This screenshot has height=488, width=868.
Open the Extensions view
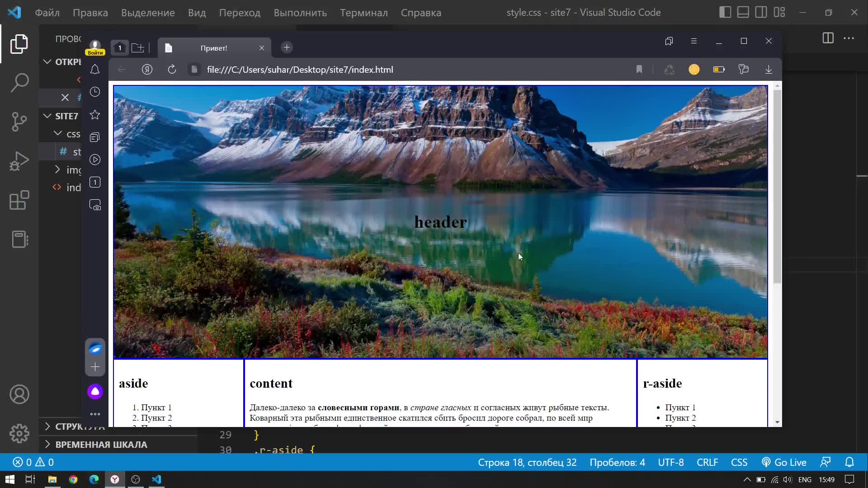[x=19, y=200]
